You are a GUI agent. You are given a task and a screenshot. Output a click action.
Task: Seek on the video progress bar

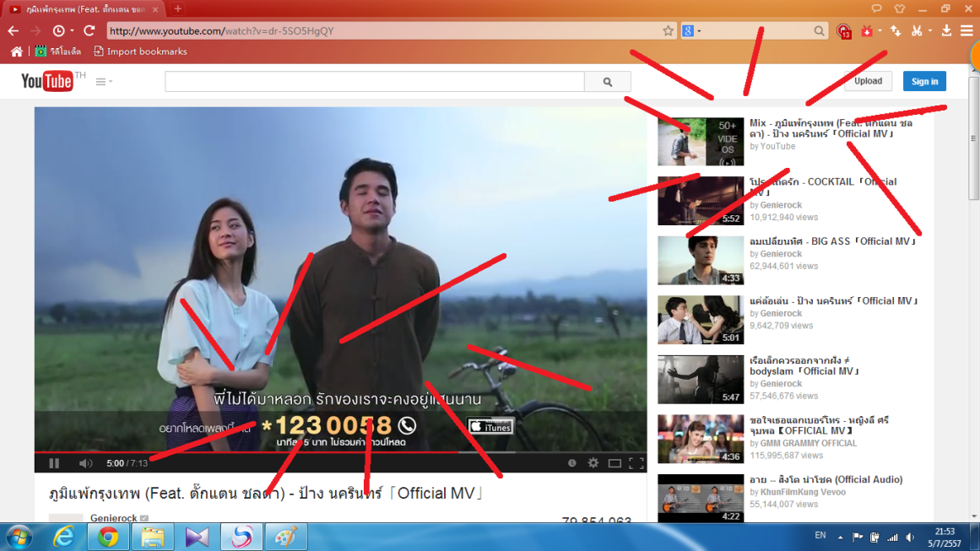click(341, 451)
